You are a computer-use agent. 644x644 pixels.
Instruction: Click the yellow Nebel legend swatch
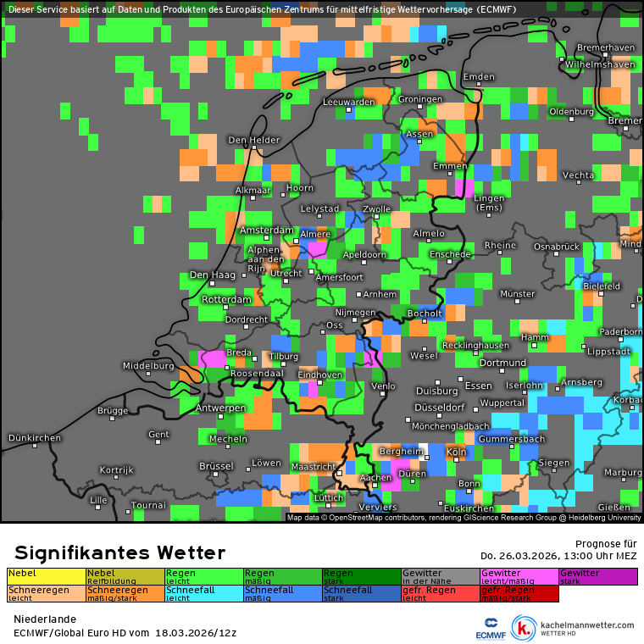point(46,576)
